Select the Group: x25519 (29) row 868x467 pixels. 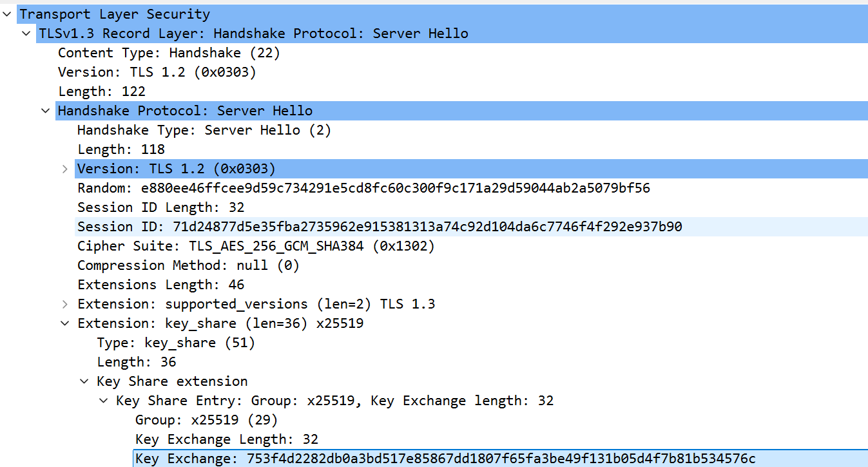206,420
